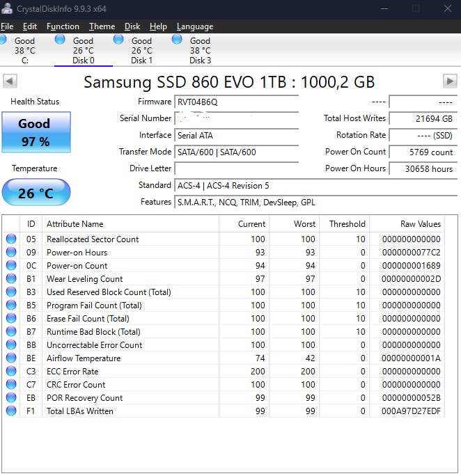Click raw value 000000001689
The height and width of the screenshot is (476, 461).
click(411, 266)
